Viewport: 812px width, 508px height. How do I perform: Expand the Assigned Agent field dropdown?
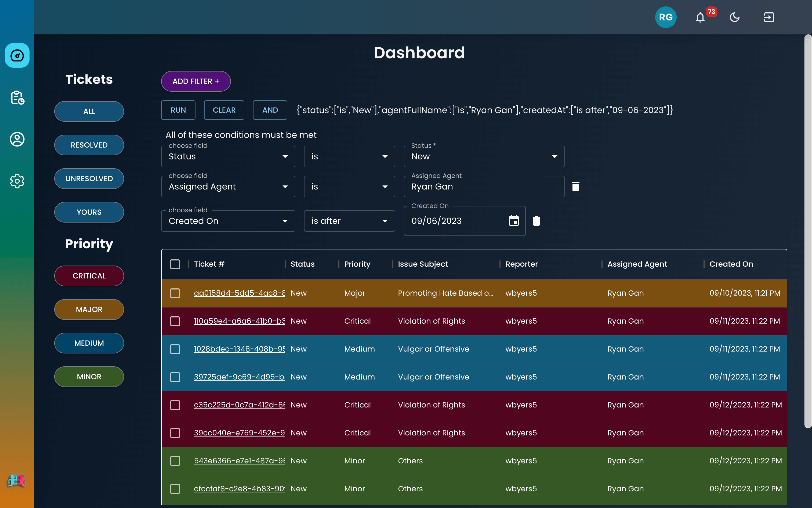(228, 187)
